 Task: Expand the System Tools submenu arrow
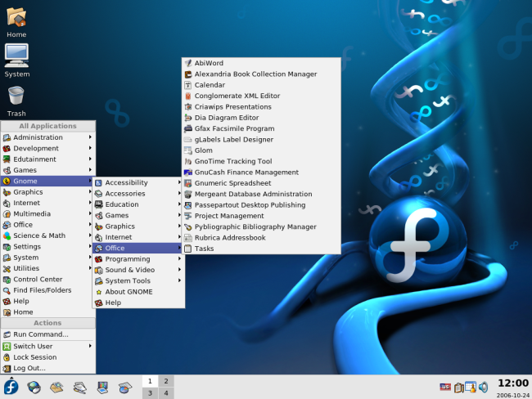pos(179,280)
